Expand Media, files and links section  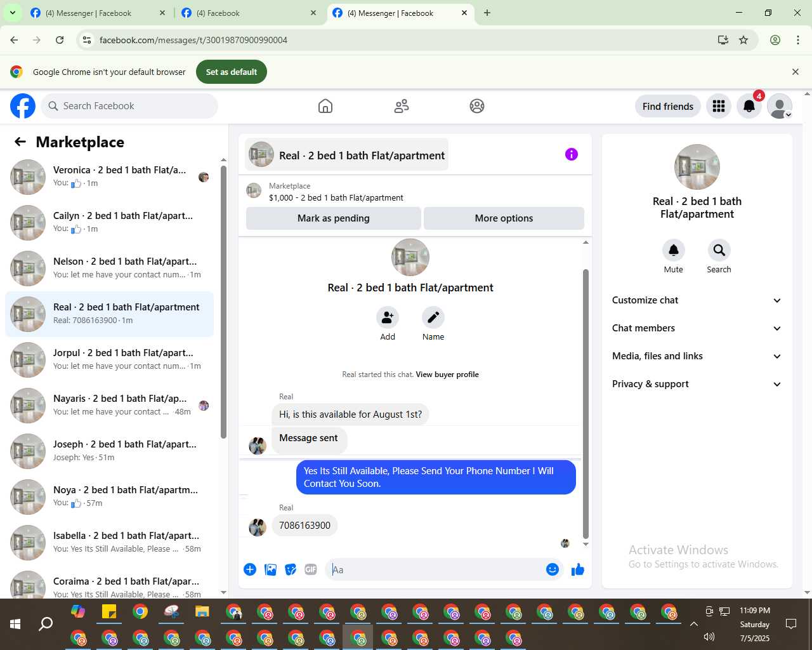click(x=697, y=356)
